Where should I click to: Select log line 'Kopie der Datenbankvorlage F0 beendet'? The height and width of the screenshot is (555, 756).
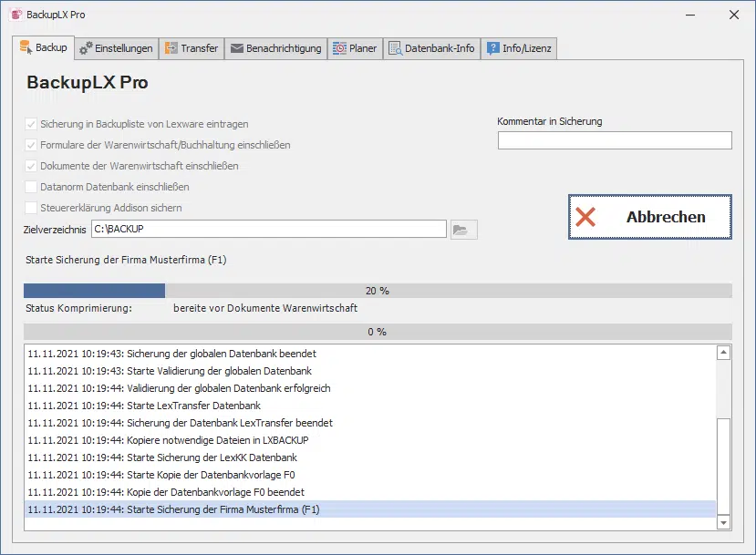click(370, 492)
